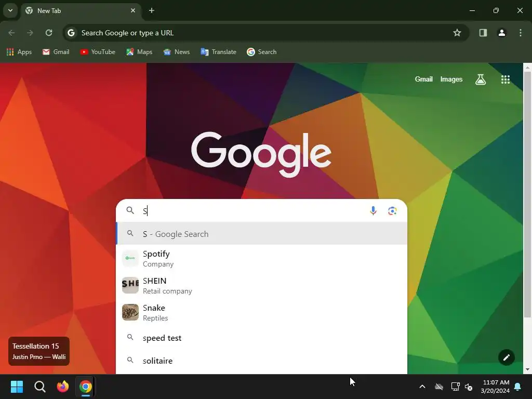532x399 pixels.
Task: Show hidden system tray icons
Action: [422, 387]
